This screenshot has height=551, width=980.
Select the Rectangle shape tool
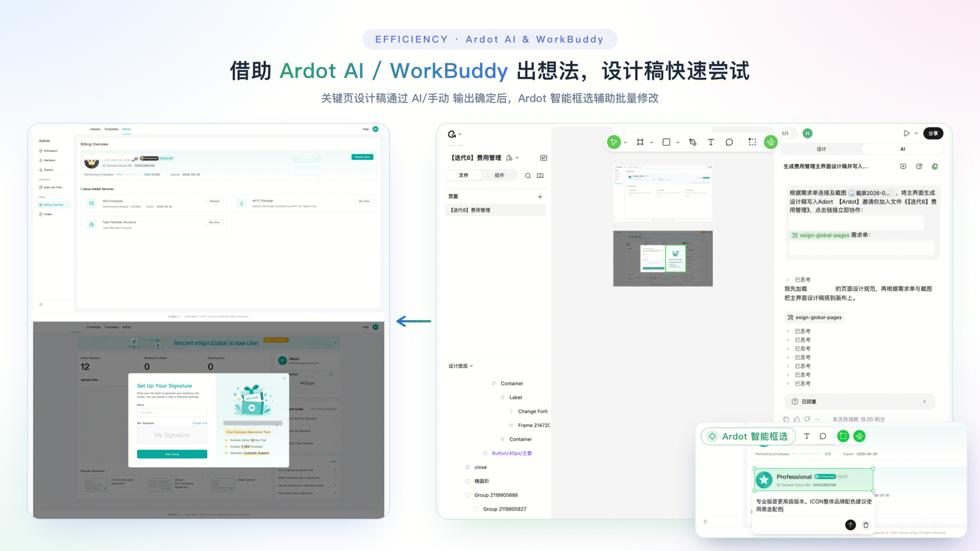point(666,142)
